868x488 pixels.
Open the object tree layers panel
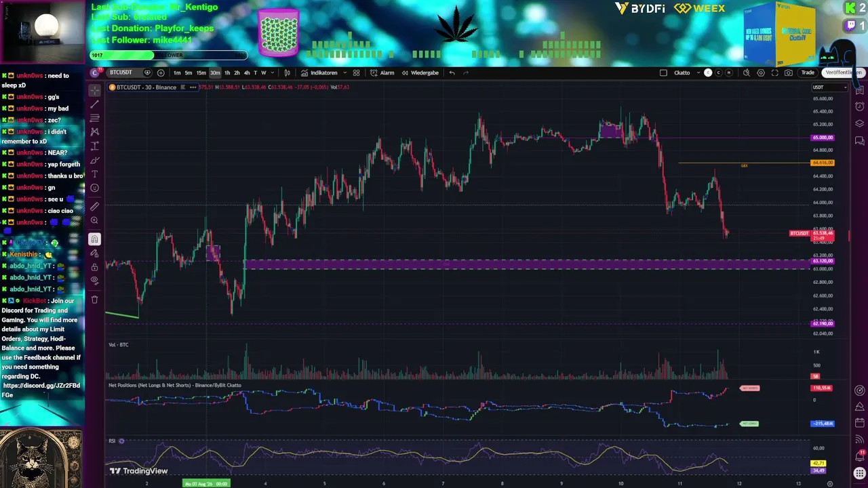point(859,123)
